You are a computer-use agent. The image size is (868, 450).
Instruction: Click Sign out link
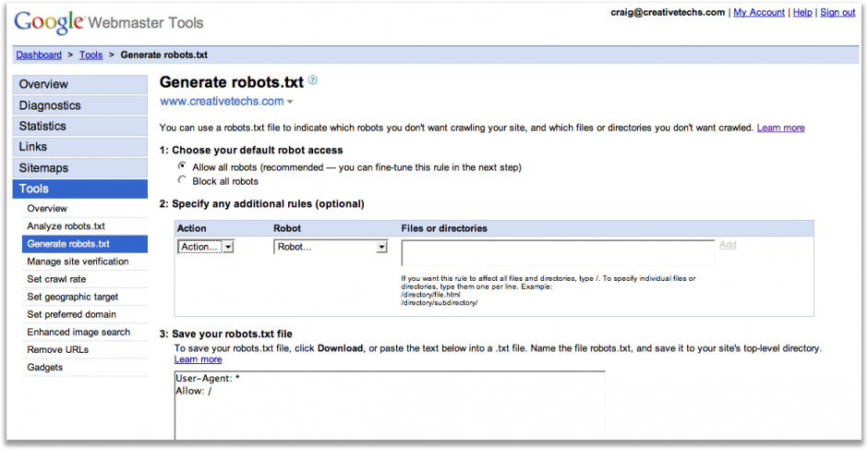[838, 12]
